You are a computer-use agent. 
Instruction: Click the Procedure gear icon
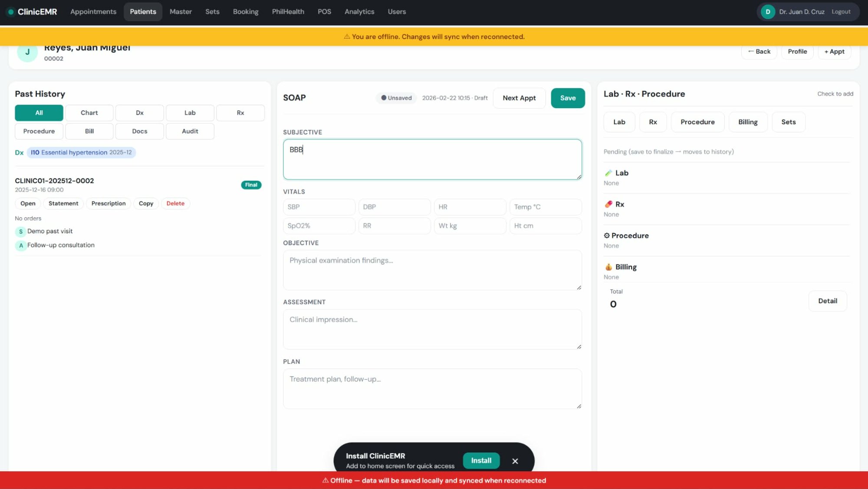click(x=607, y=235)
